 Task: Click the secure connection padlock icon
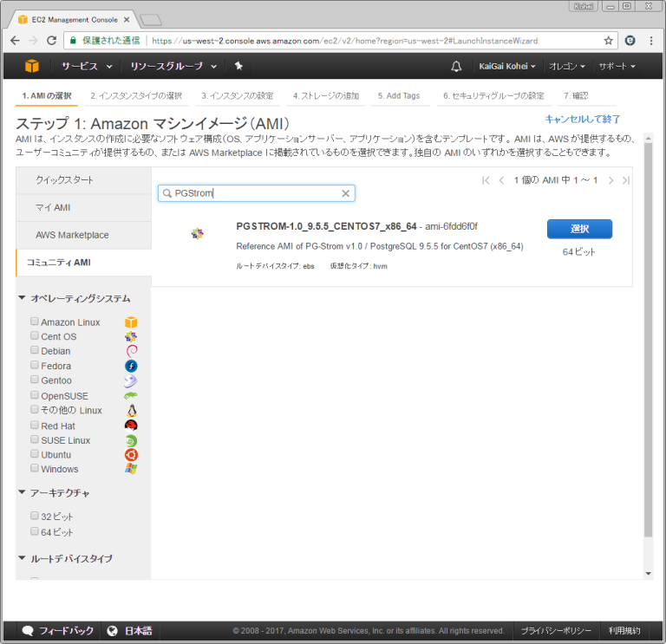tap(73, 41)
